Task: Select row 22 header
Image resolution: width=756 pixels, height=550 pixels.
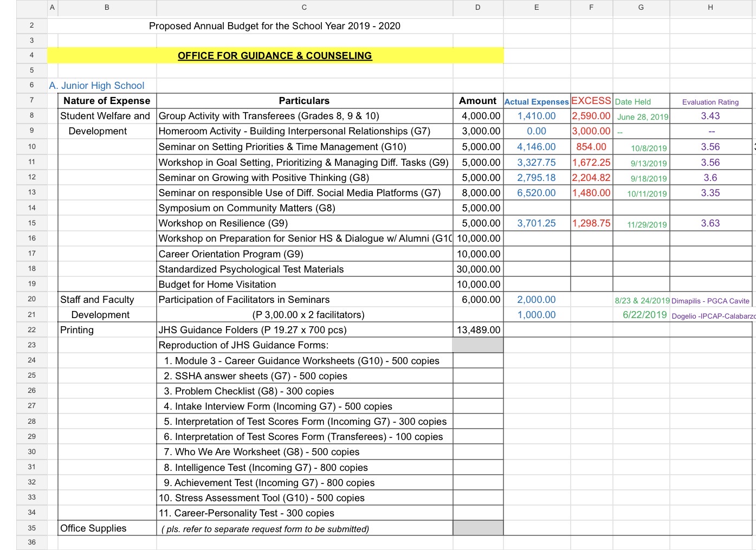Action: tap(31, 329)
